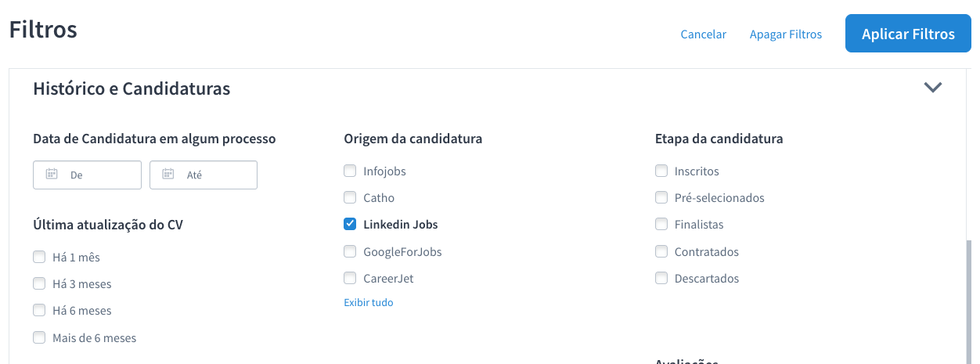
Task: Click the calendar icon in the De field
Action: tap(52, 175)
